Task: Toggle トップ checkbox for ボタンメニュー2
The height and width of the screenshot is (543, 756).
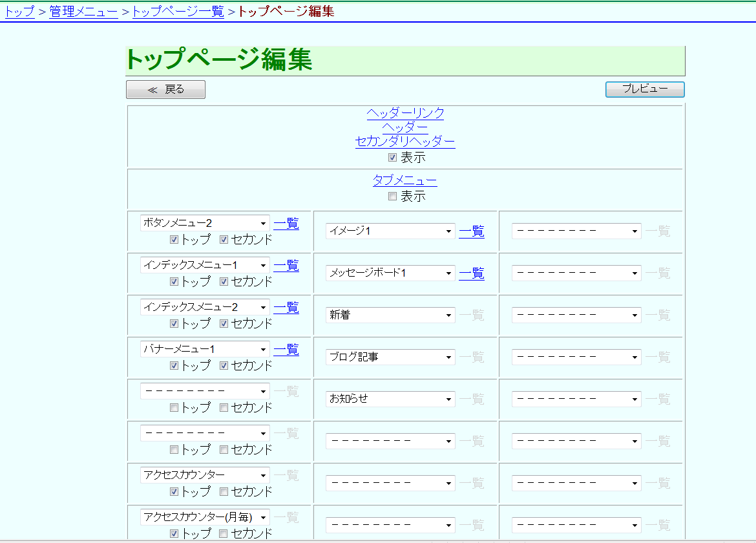Action: (174, 240)
